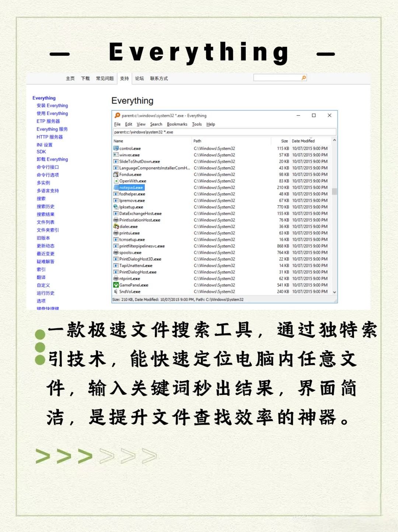Open the Search menu

pyautogui.click(x=156, y=124)
